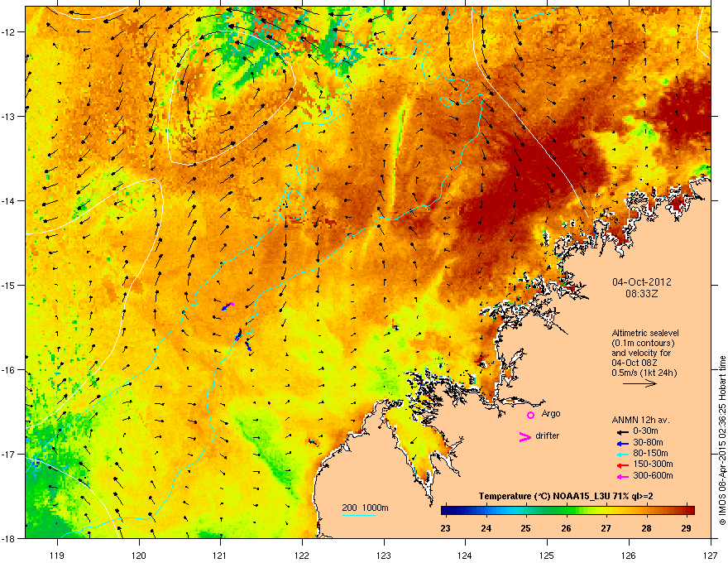Click the cyan section of colorbar above 25
The width and height of the screenshot is (728, 563).
pos(525,511)
